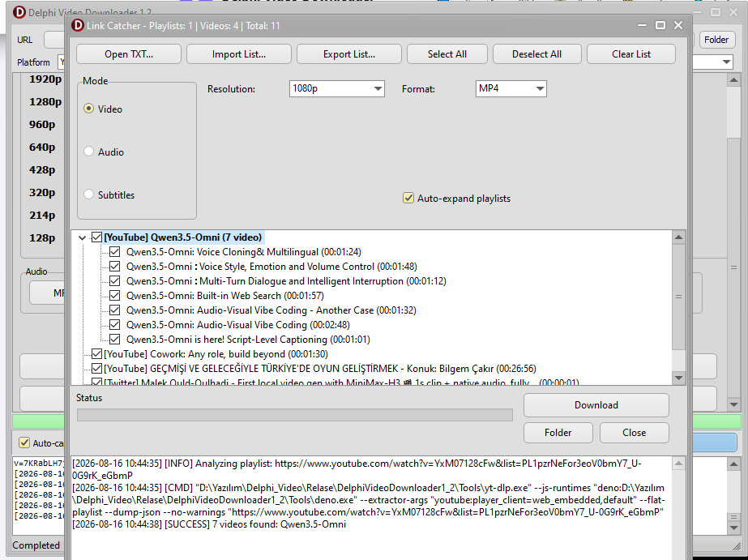The image size is (748, 560).
Task: Uncheck the Qwen3.5-Omni playlist checkbox
Action: pos(96,237)
